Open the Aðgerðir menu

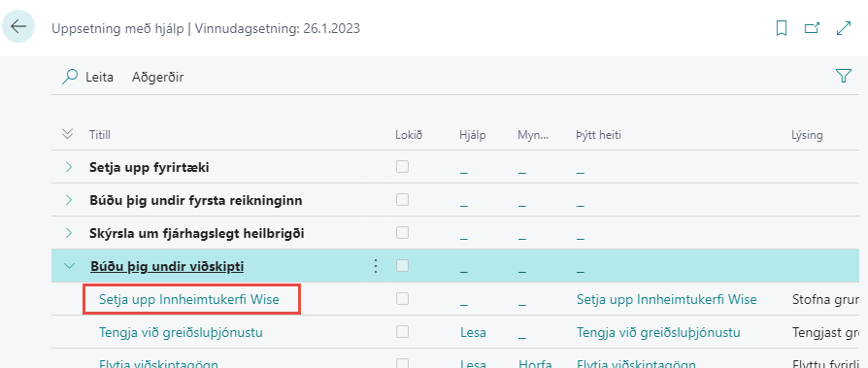point(157,77)
